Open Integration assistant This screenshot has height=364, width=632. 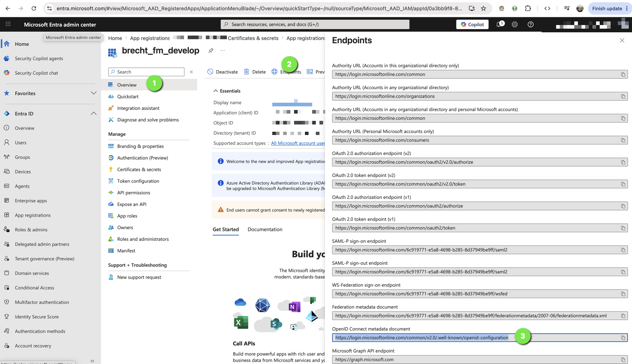(x=138, y=108)
